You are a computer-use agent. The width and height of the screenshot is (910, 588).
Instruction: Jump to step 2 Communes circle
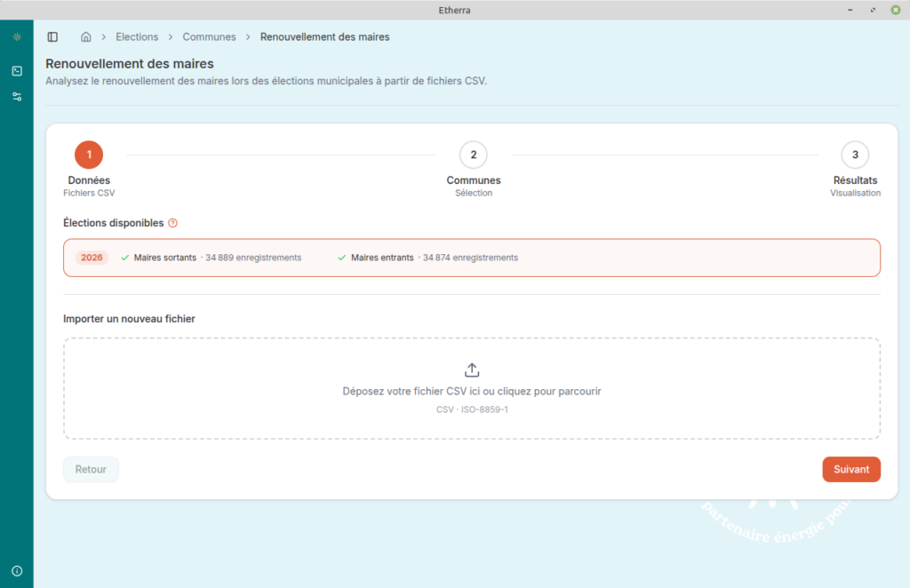[473, 155]
